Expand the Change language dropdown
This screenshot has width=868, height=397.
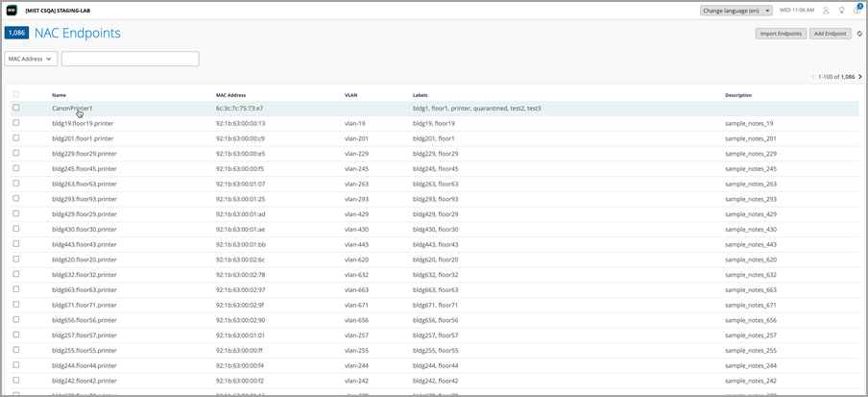pyautogui.click(x=735, y=11)
